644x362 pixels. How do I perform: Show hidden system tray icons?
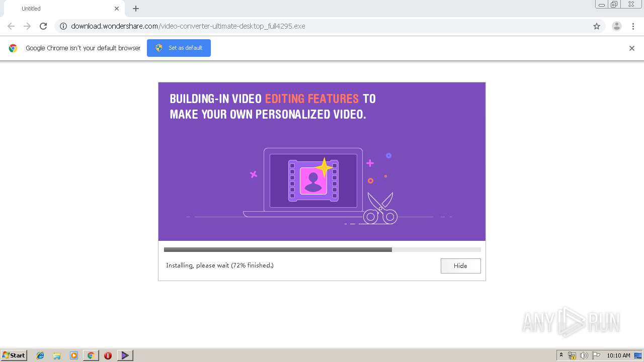tap(561, 355)
